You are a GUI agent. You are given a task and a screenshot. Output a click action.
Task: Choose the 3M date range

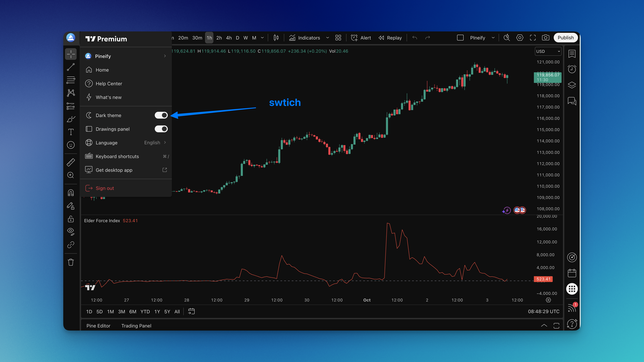(x=122, y=312)
